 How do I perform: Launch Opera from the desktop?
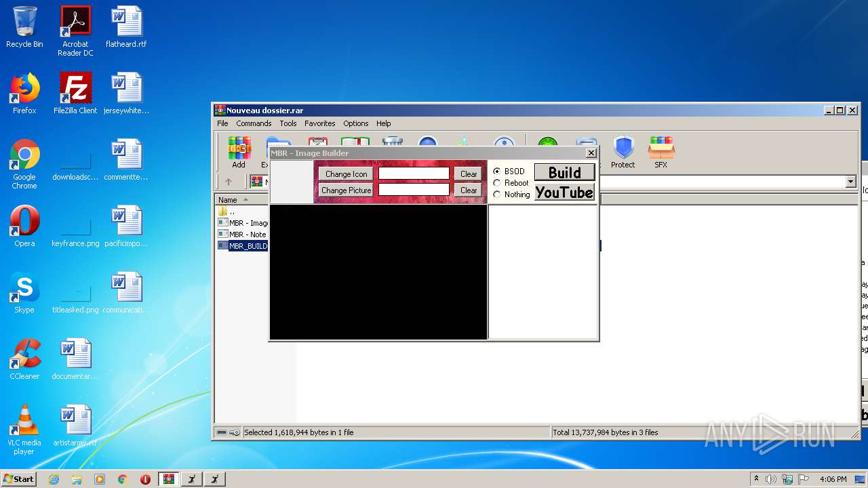(x=24, y=227)
